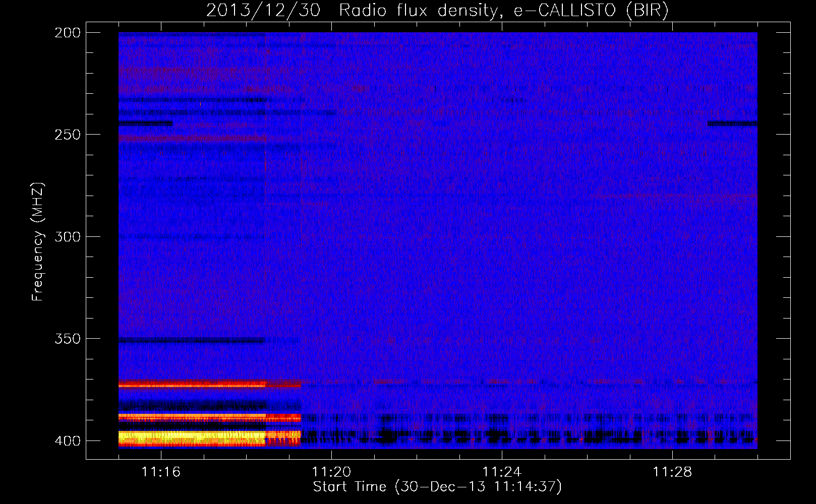Click the 400 frequency tick label
Screen dimensions: 816x504
pos(68,440)
